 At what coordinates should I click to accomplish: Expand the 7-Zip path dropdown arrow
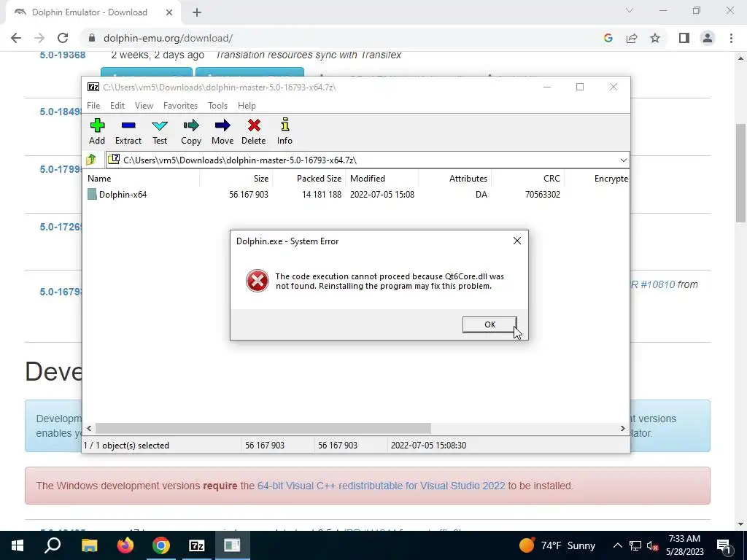623,160
